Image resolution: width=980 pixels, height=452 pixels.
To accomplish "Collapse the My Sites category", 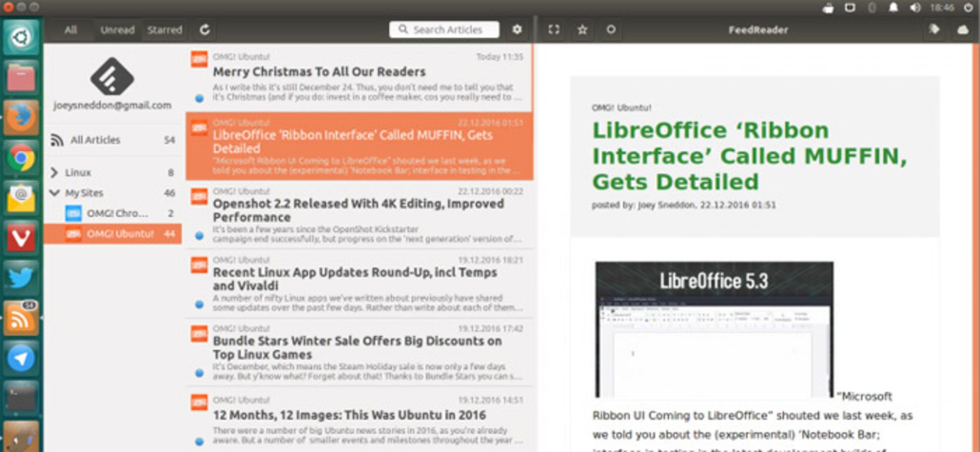I will (x=54, y=193).
